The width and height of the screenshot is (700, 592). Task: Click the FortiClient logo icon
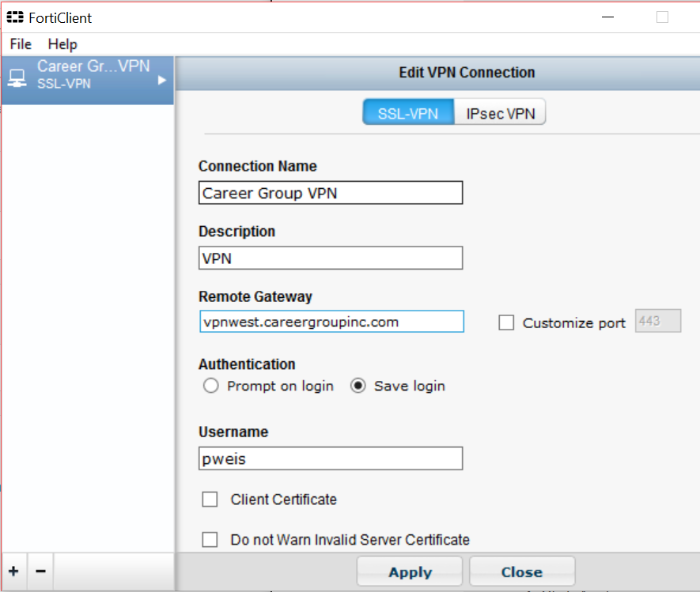click(14, 17)
